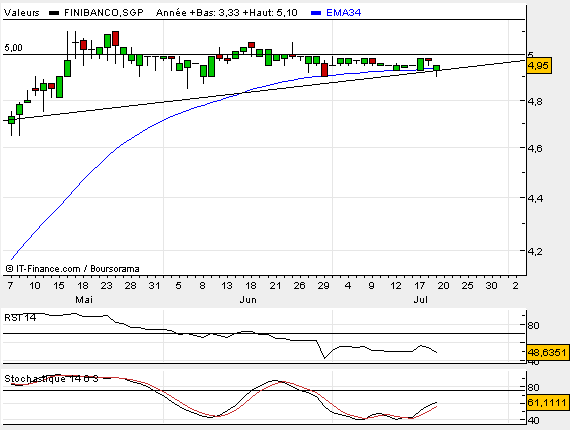Click the blue EMA34 legend swatch

point(316,13)
